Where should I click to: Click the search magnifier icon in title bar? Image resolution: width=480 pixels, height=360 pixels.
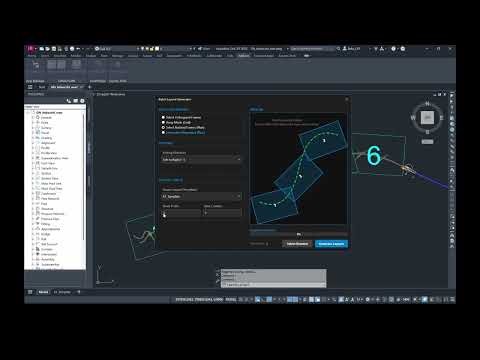pyautogui.click(x=338, y=49)
